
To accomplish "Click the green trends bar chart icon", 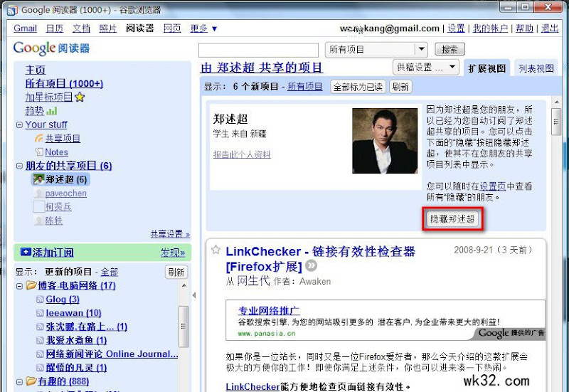I will pyautogui.click(x=52, y=111).
